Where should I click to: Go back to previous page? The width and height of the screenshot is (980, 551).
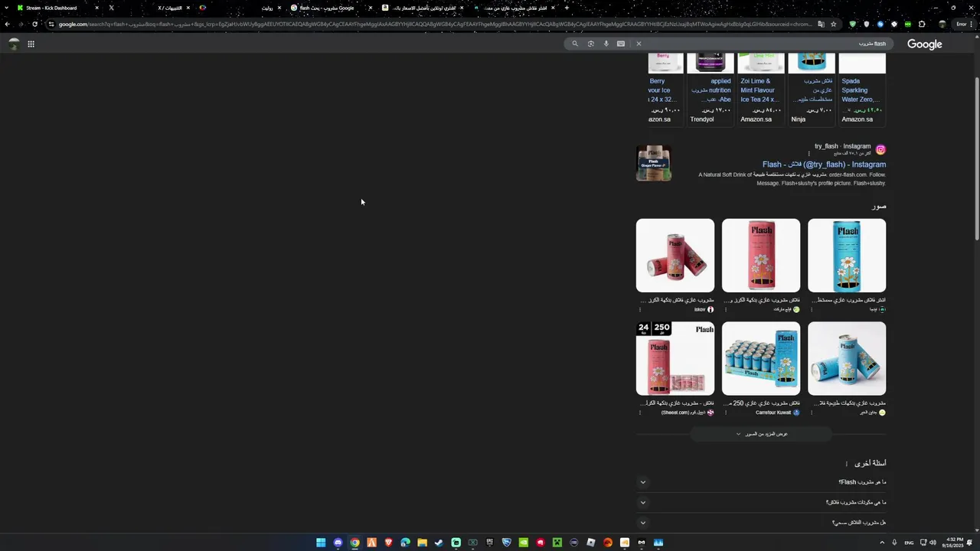coord(7,24)
